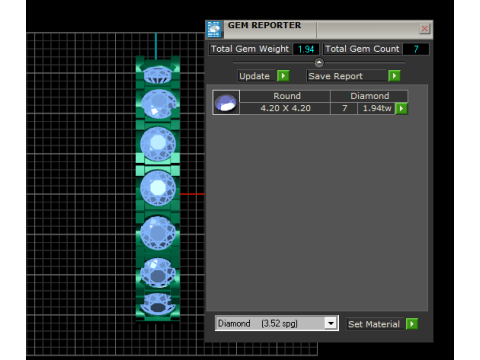Click the green arrow beside 1.94tw

tap(401, 108)
